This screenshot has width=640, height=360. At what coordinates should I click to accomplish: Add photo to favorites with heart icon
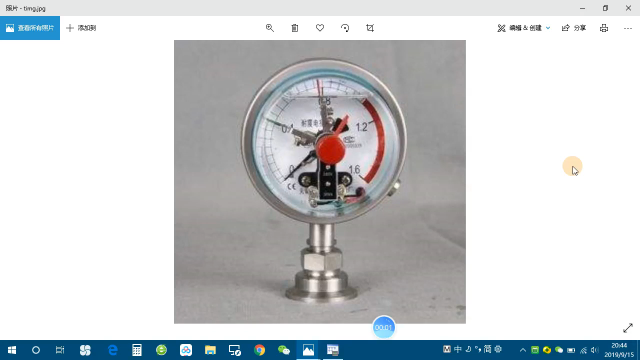pos(320,28)
